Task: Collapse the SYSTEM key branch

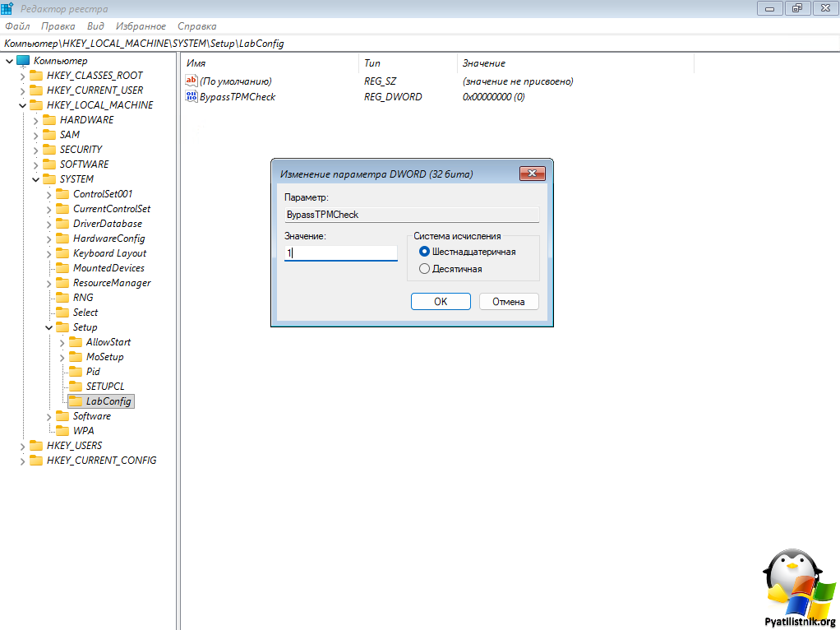Action: click(35, 179)
